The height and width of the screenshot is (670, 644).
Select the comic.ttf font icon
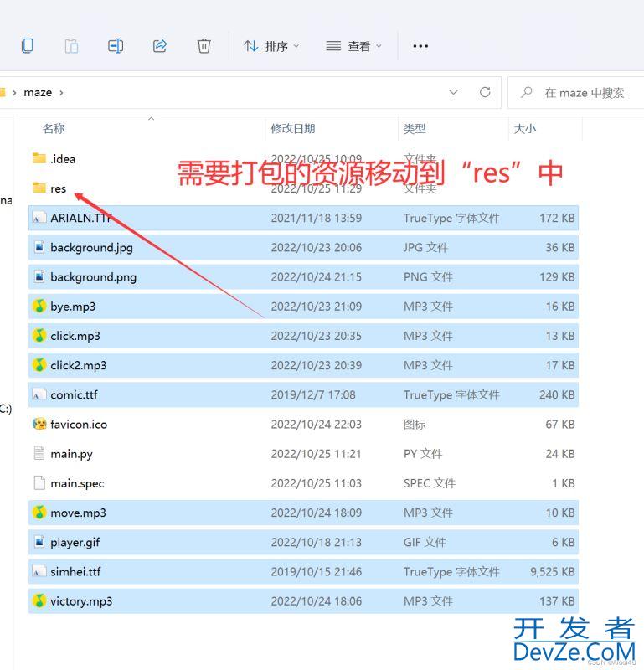coord(39,394)
